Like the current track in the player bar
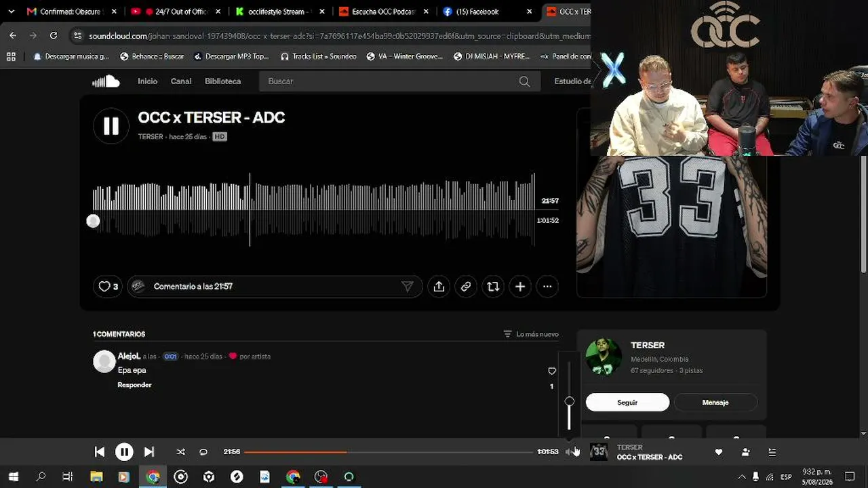Viewport: 868px width, 488px height. coord(719,452)
